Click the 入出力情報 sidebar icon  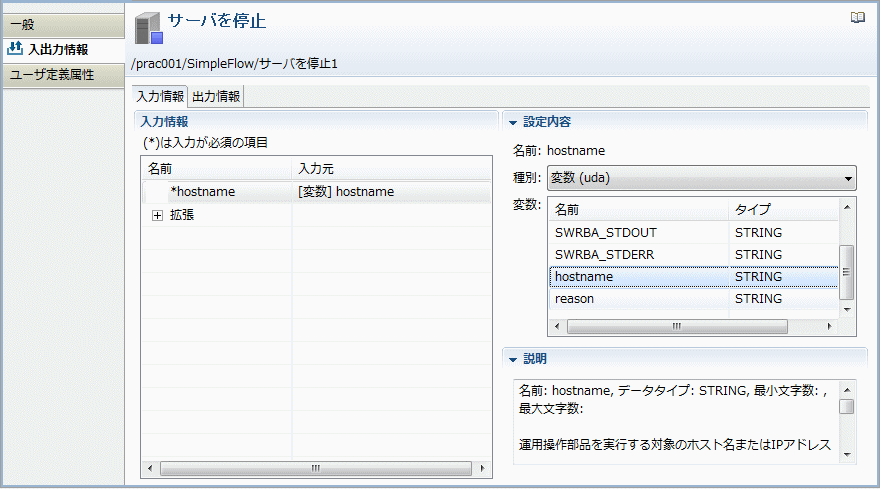[15, 49]
